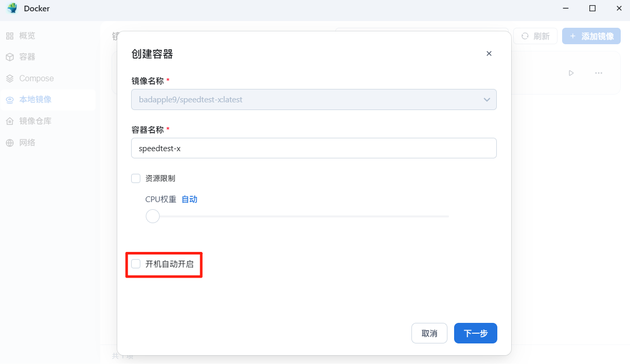Maximize the Docker window
Image resolution: width=630 pixels, height=364 pixels.
coord(592,8)
